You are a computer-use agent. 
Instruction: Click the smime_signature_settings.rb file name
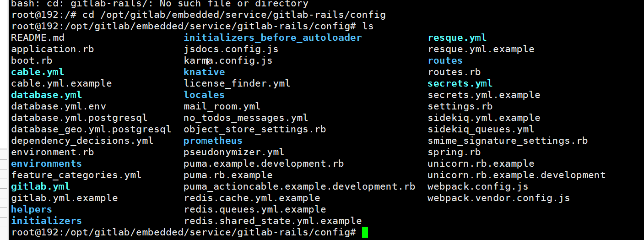pyautogui.click(x=508, y=141)
